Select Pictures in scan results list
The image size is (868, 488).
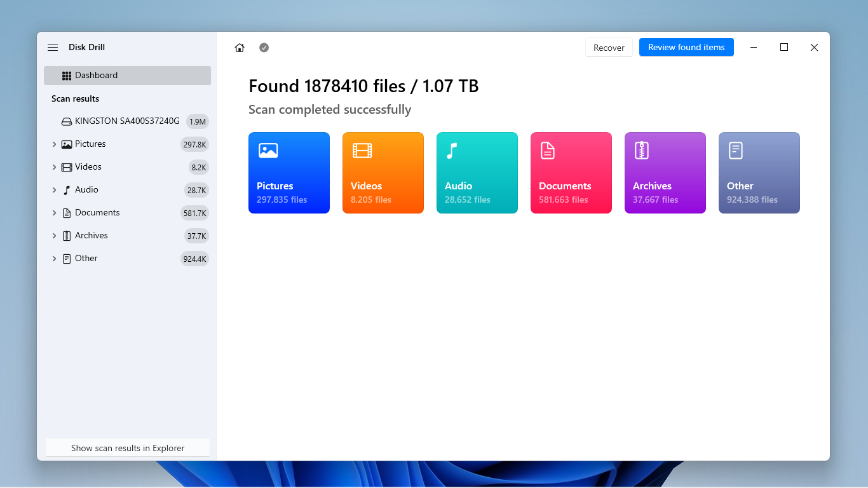pyautogui.click(x=127, y=144)
